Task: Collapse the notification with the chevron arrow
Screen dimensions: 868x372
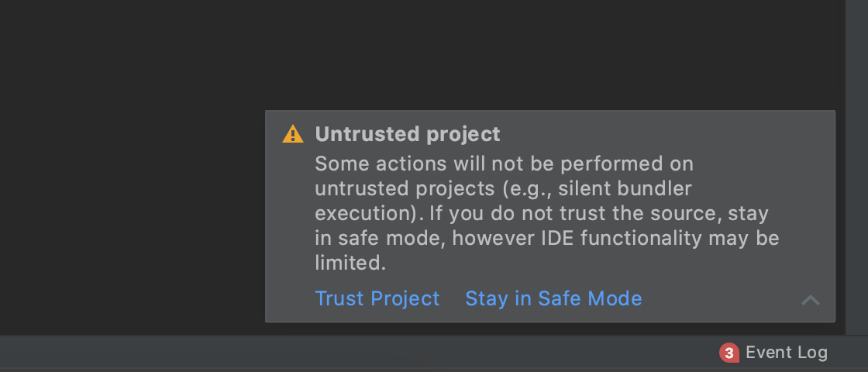Action: (x=811, y=300)
